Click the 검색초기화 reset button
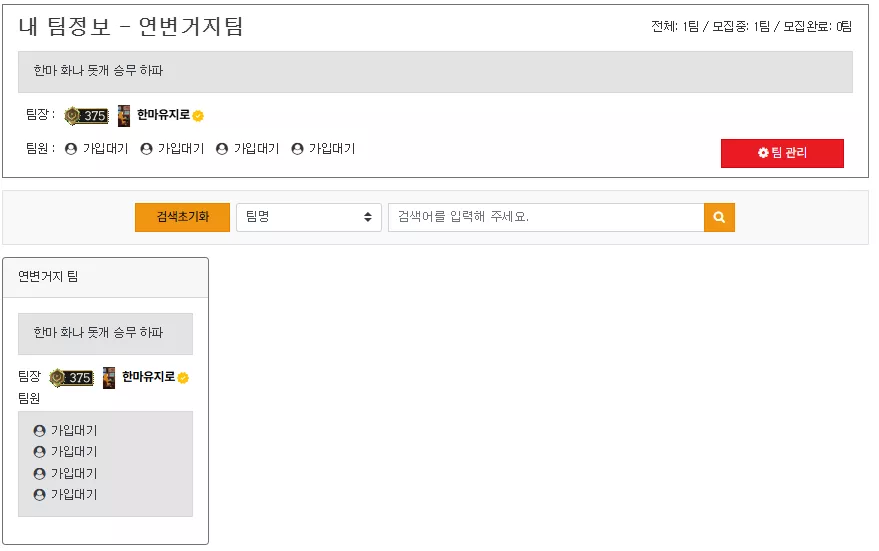This screenshot has height=551, width=879. (182, 217)
